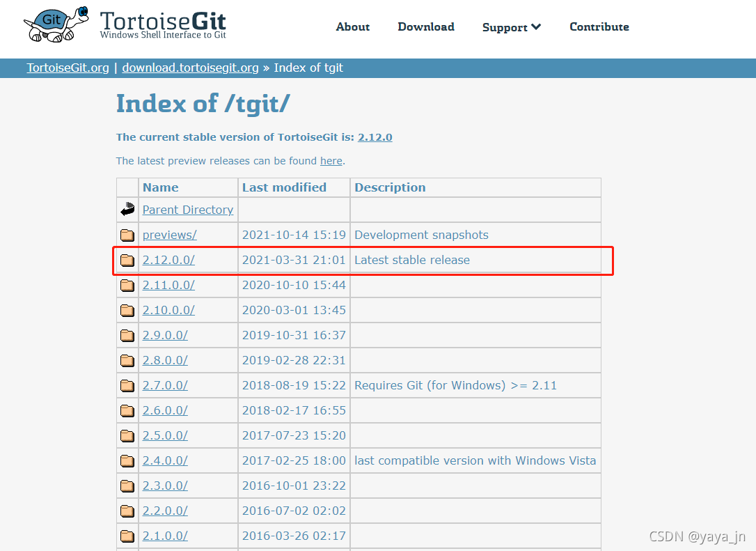Image resolution: width=756 pixels, height=551 pixels.
Task: Click the folder icon beside 2.8.0.0/
Action: click(x=127, y=360)
